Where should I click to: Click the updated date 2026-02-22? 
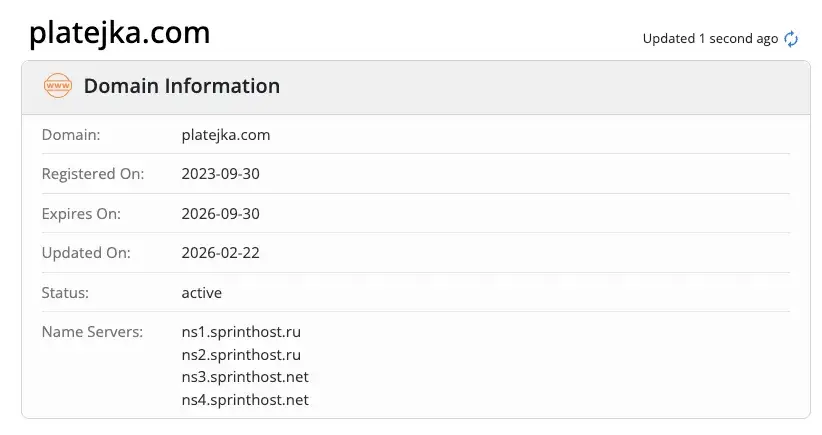coord(221,253)
